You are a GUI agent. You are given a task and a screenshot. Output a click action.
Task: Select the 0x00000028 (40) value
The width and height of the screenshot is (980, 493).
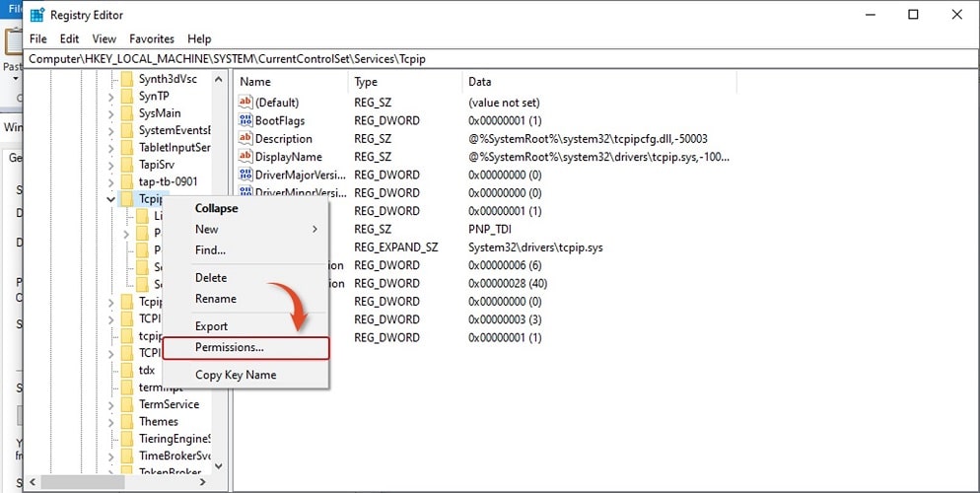[508, 283]
